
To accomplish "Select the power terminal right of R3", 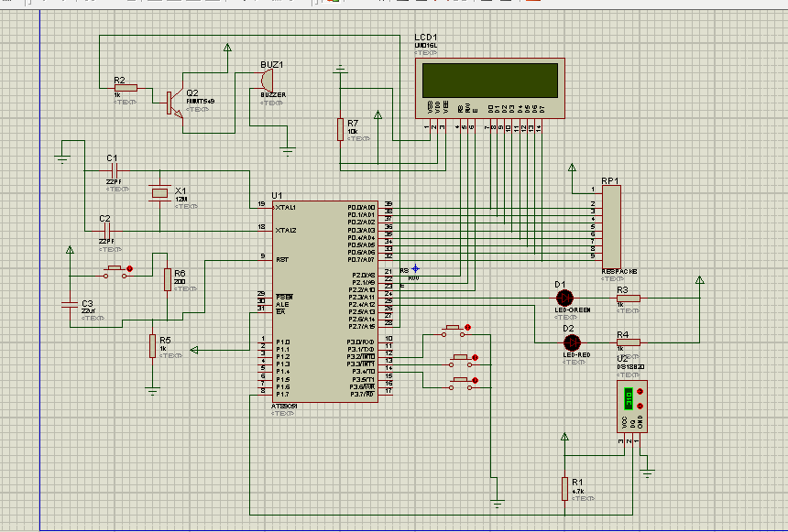I will point(699,280).
